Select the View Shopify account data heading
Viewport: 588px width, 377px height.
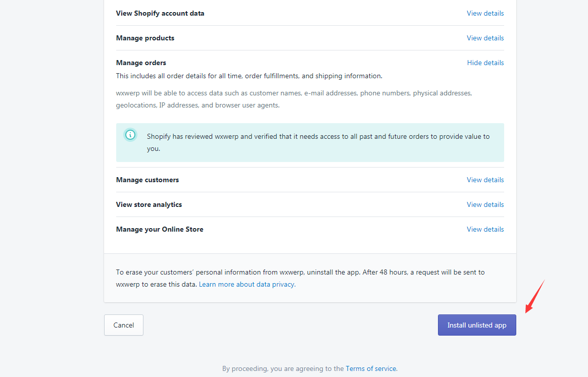point(160,13)
